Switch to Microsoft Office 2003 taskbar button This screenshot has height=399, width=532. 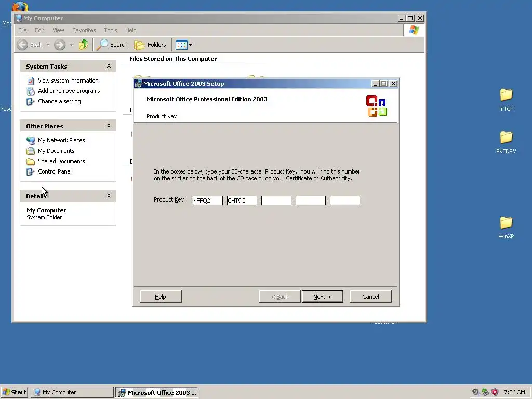pyautogui.click(x=157, y=392)
